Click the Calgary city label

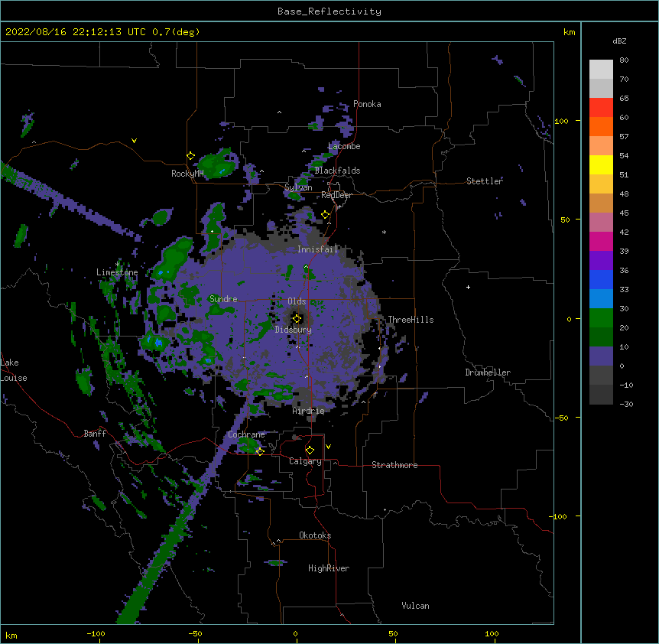coord(305,461)
